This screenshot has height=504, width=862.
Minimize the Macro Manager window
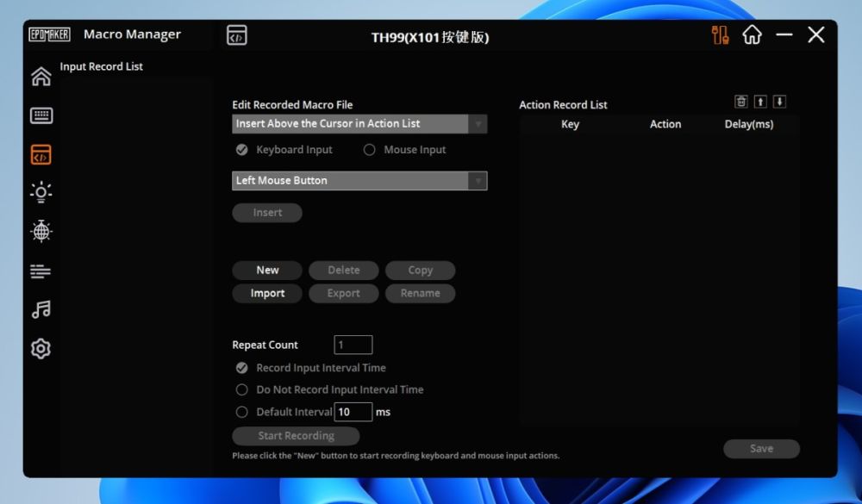click(x=784, y=34)
